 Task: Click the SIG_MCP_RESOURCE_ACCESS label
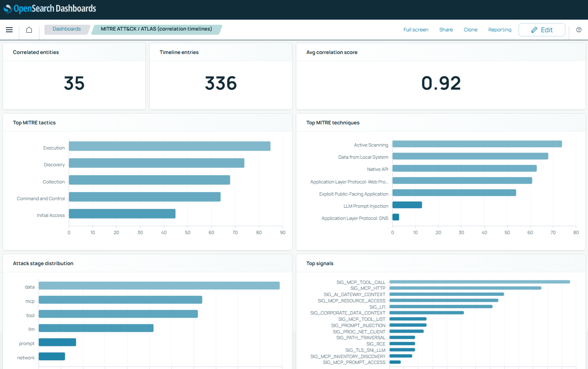[x=351, y=301]
